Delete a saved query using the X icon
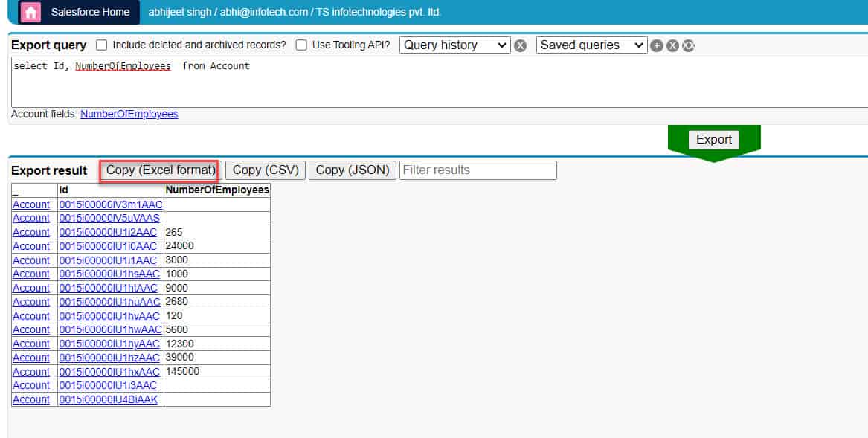868x438 pixels. tap(672, 45)
